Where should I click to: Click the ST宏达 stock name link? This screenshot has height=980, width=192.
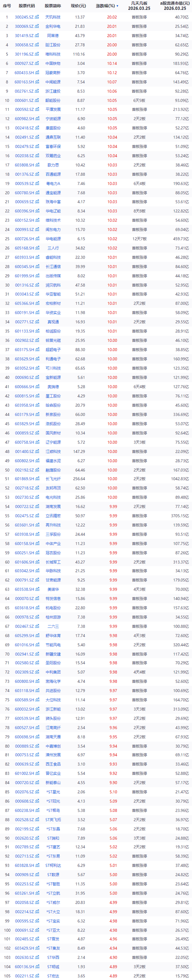(53, 976)
